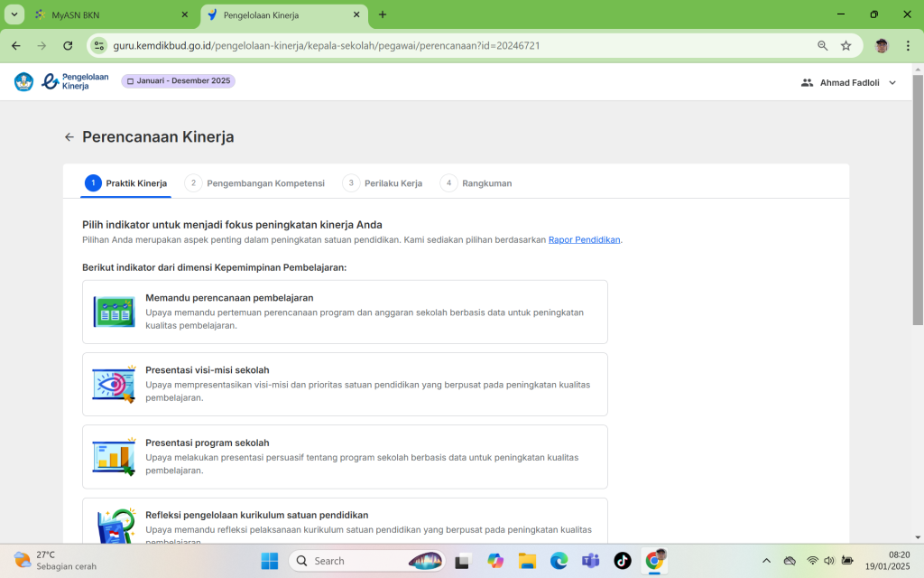
Task: Open new browser tab with plus icon
Action: click(x=383, y=14)
